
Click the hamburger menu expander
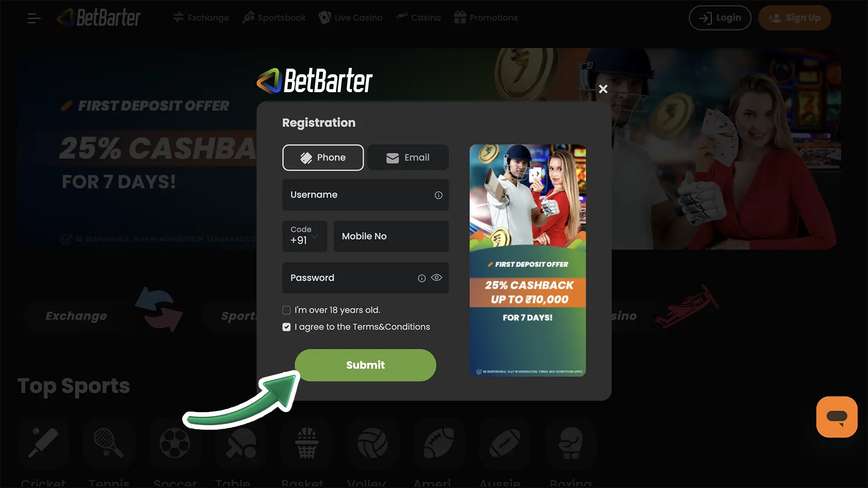[x=34, y=17]
